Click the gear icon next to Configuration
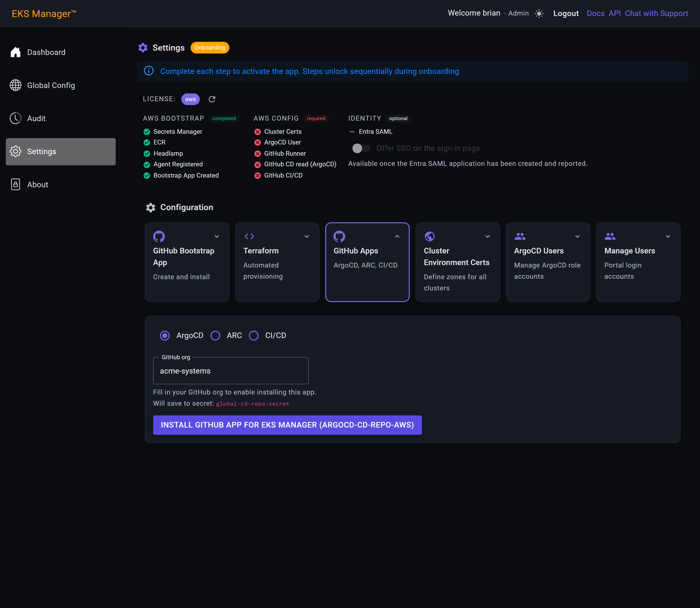The height and width of the screenshot is (608, 700). [x=151, y=207]
